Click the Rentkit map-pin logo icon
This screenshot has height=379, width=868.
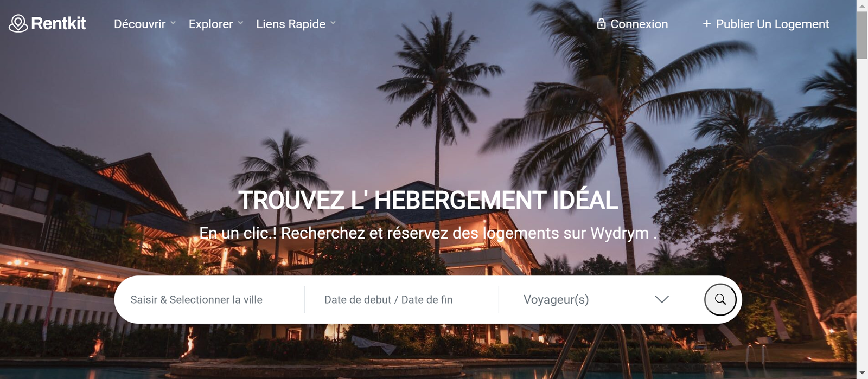point(18,23)
